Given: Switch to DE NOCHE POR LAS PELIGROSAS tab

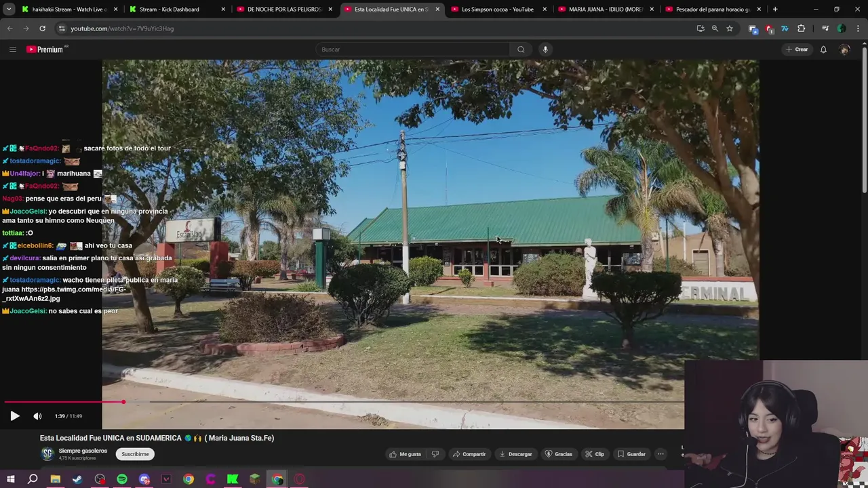Looking at the screenshot, I should pyautogui.click(x=284, y=9).
